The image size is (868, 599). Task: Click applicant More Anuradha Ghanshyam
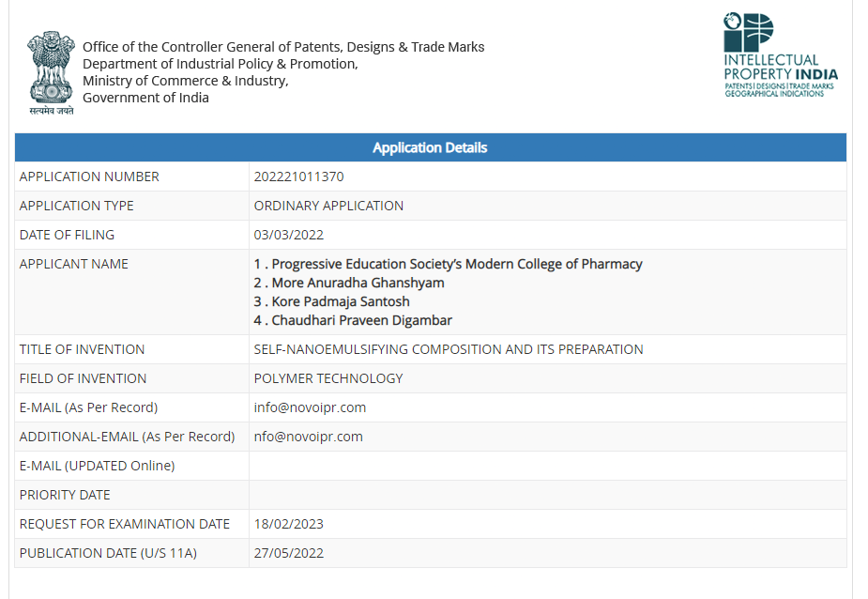[349, 284]
